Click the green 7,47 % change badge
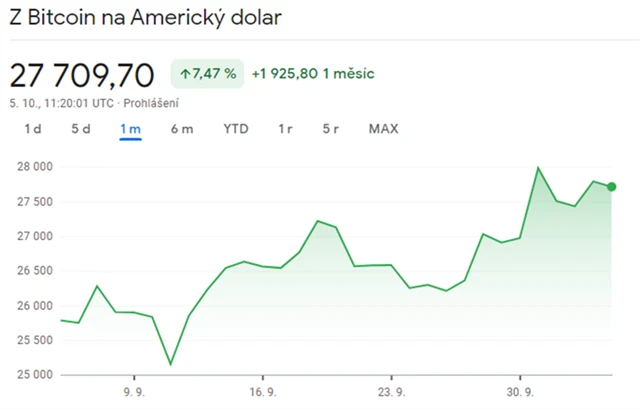Screen dimensions: 640x410 (x=207, y=74)
